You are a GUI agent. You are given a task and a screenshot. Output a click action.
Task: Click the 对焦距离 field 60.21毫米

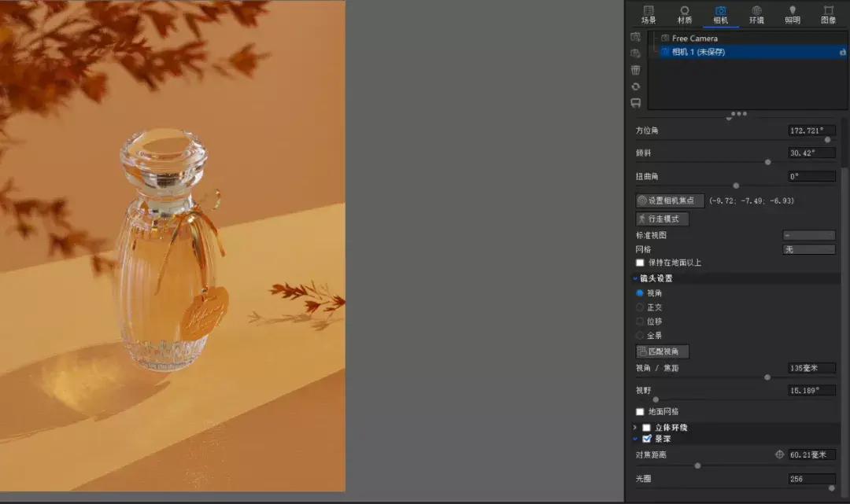[811, 454]
